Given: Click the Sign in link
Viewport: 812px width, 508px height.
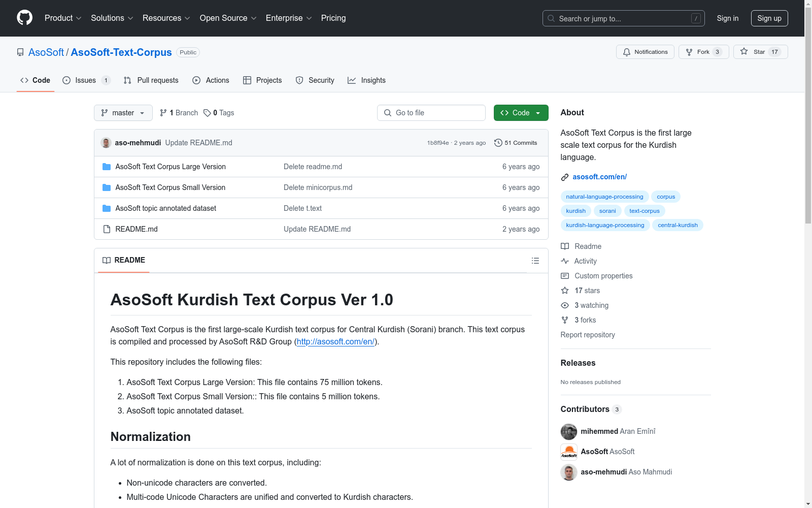Looking at the screenshot, I should point(728,18).
